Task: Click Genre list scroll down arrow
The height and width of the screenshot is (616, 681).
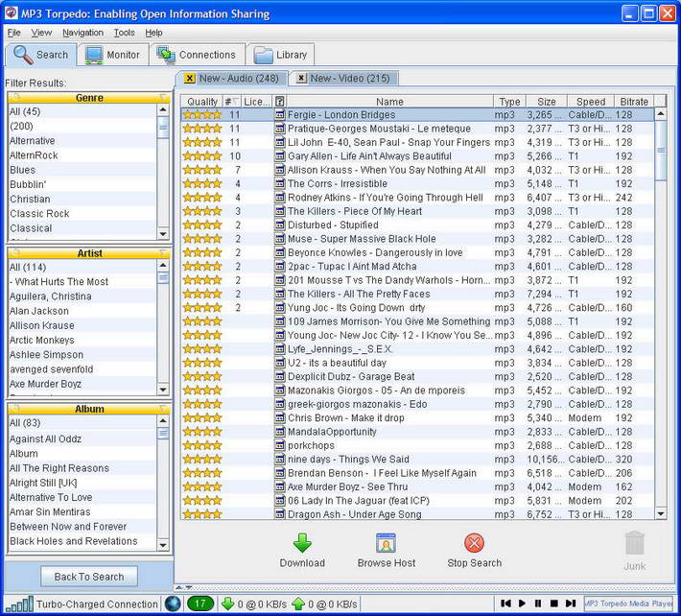Action: click(163, 234)
